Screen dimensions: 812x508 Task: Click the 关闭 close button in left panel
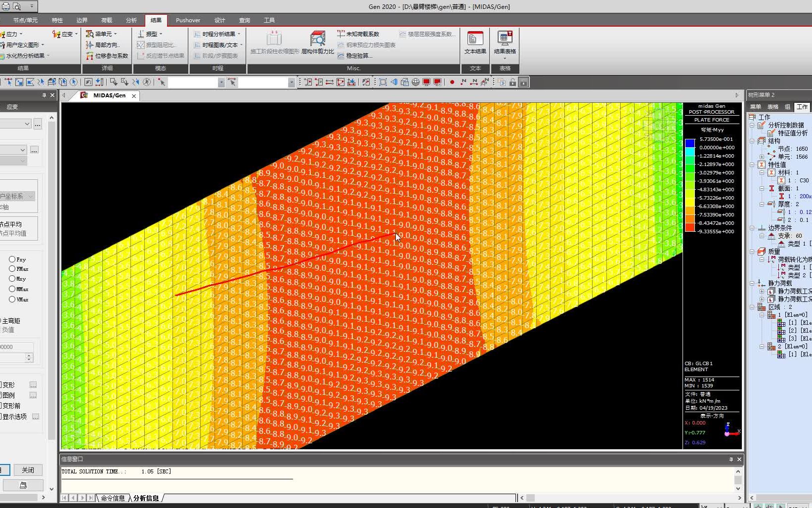pos(28,470)
